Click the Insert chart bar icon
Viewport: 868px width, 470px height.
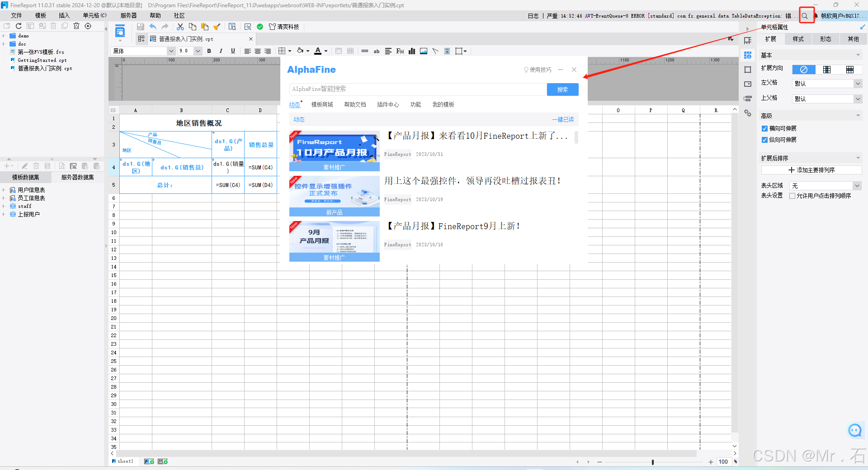coord(412,51)
